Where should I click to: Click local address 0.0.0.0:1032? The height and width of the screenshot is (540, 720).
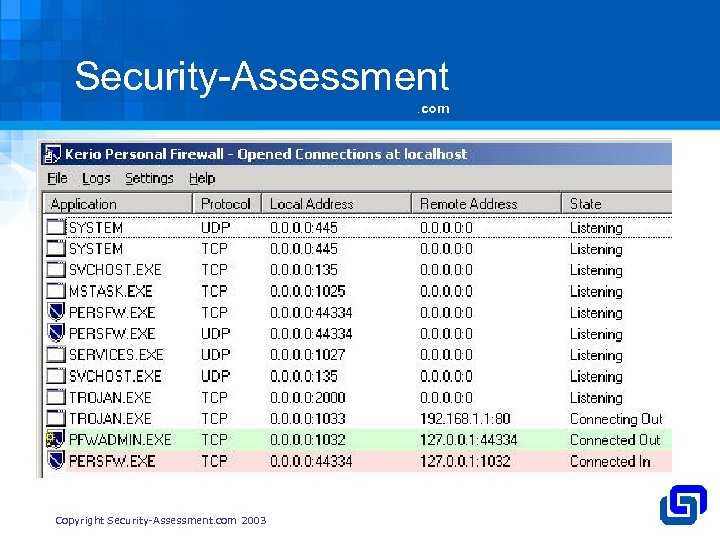308,440
